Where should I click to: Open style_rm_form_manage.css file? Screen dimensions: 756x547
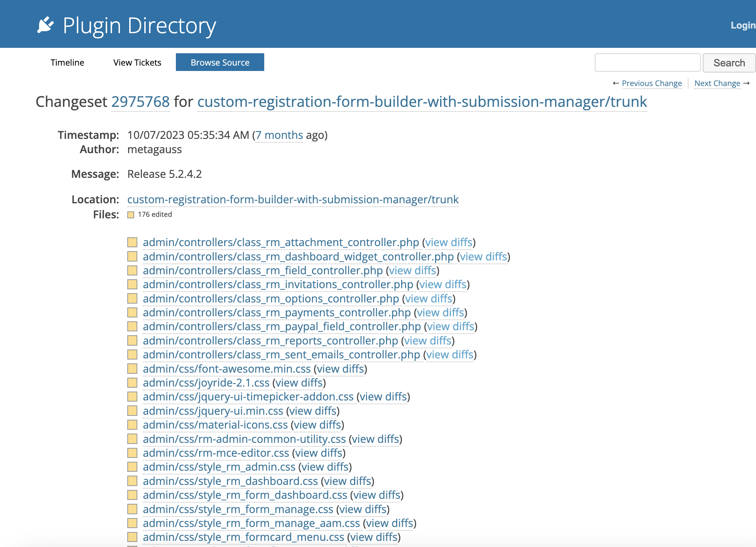238,509
